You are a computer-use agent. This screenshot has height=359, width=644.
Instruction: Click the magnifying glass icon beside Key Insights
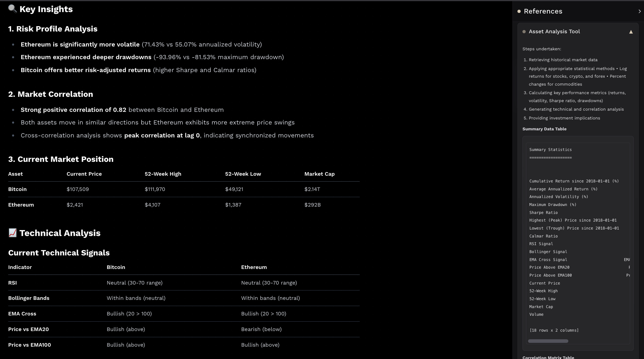point(12,9)
